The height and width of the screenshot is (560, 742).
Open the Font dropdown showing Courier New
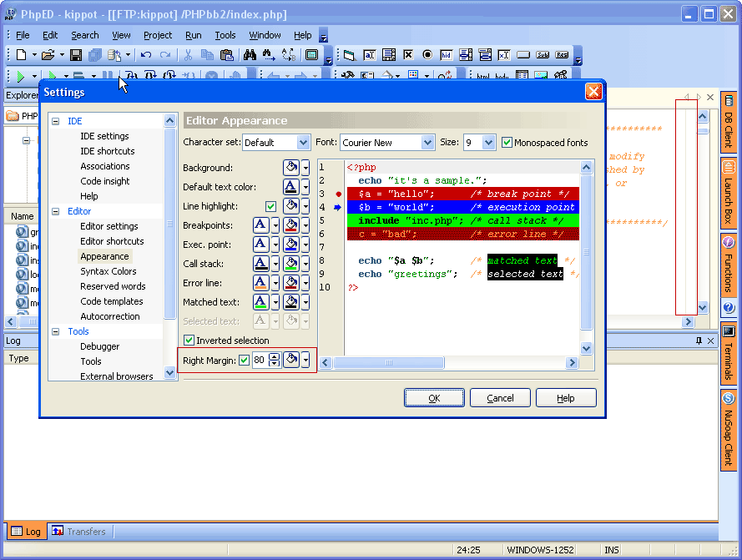pos(427,143)
